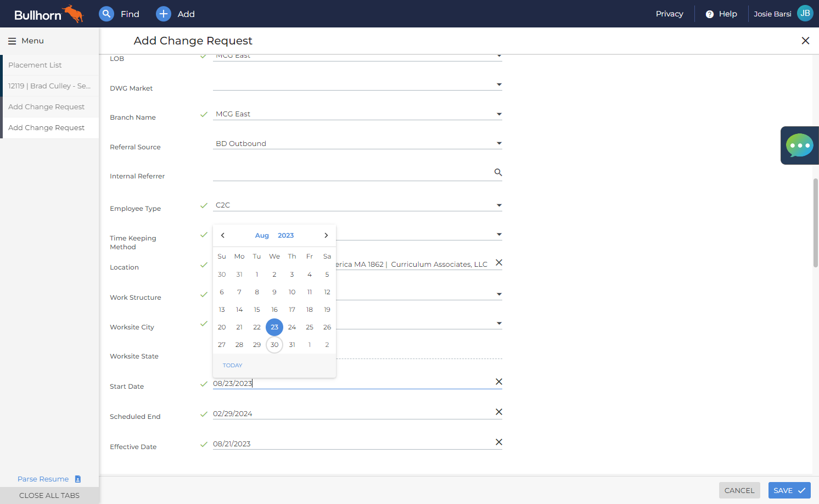Screen dimensions: 819x504
Task: Clear the Location field value
Action: tap(499, 262)
